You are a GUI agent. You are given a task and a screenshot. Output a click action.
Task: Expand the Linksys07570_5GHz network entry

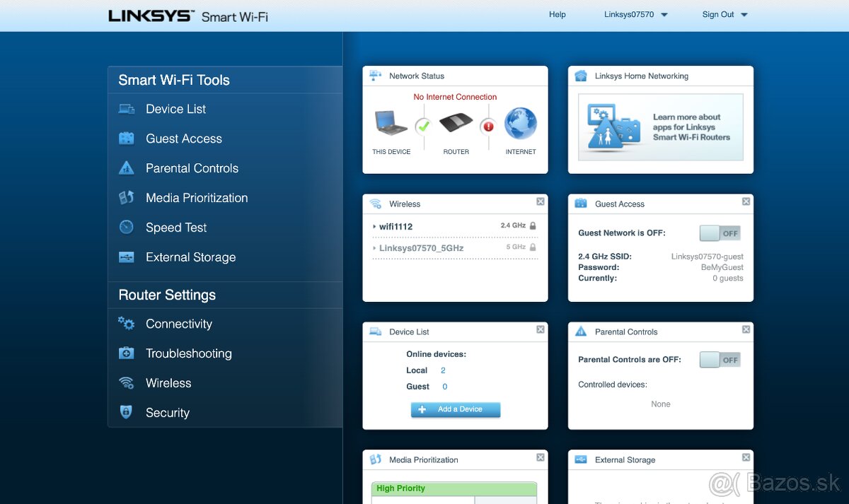tap(374, 248)
